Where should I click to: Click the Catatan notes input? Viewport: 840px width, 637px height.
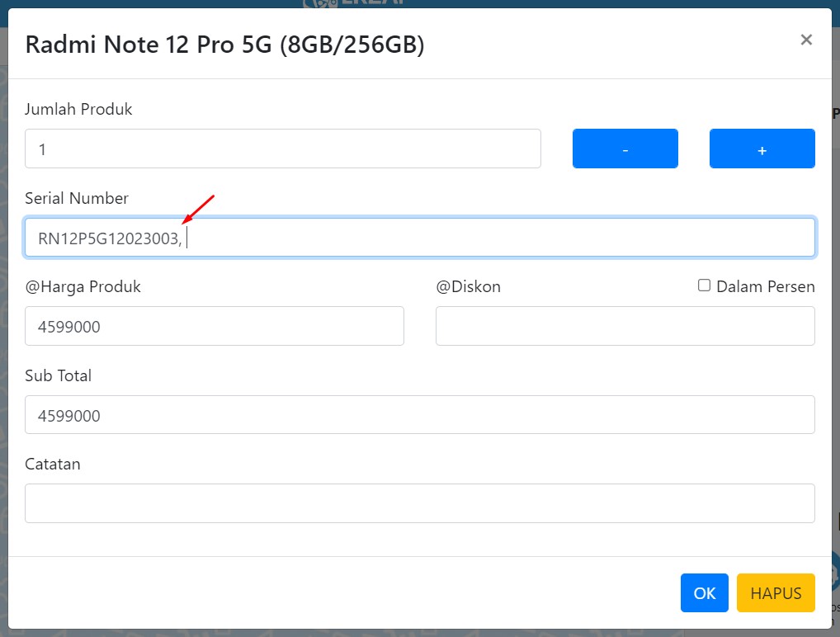(420, 503)
